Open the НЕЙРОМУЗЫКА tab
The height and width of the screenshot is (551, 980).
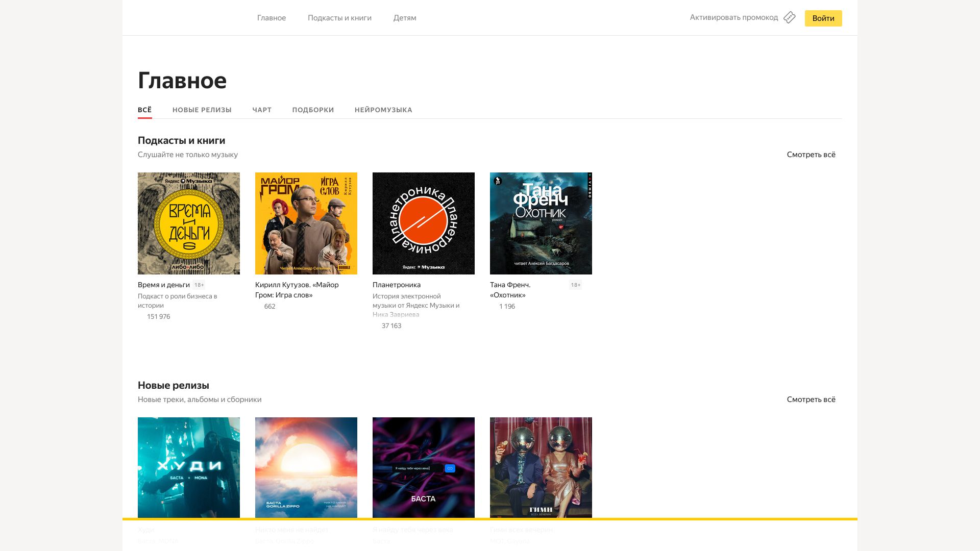pos(383,110)
